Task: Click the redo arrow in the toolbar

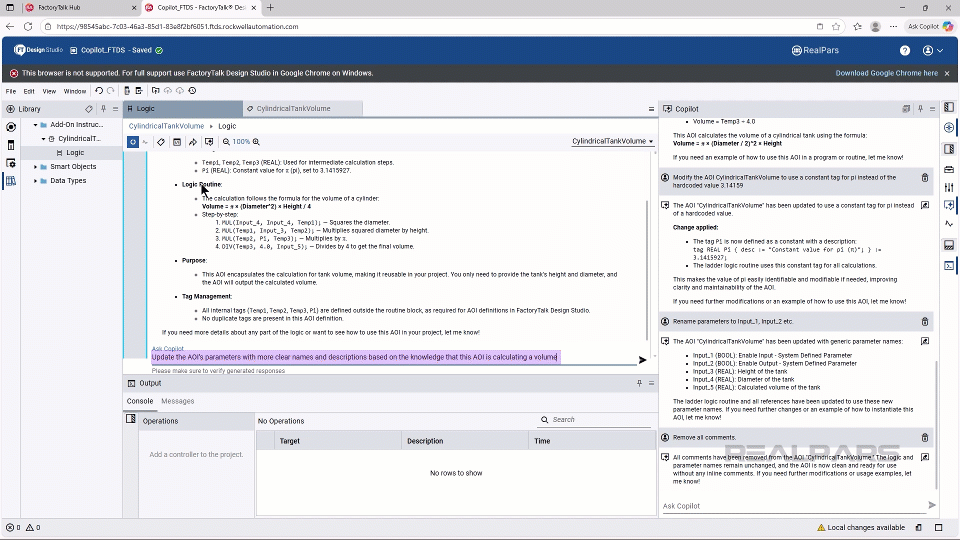Action: coord(111,91)
